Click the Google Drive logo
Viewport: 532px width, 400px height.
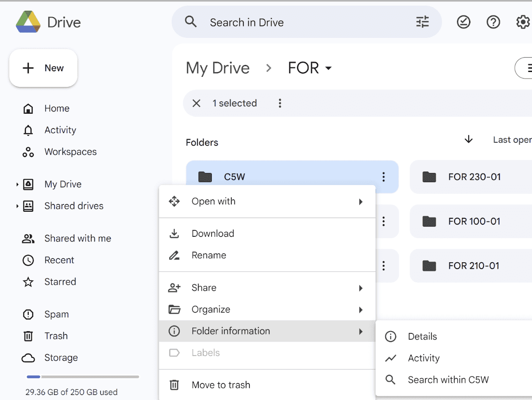click(x=28, y=22)
